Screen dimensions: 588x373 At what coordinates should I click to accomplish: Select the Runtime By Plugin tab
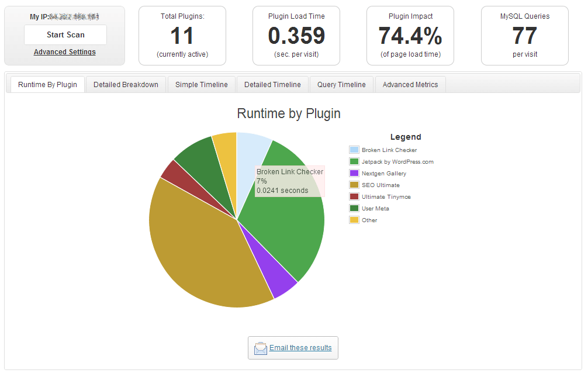(47, 84)
